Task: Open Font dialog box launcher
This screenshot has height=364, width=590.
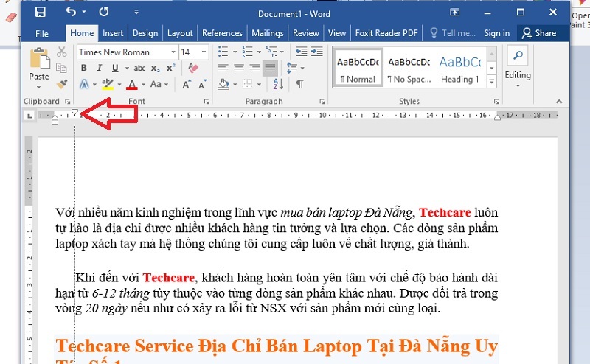Action: 206,102
